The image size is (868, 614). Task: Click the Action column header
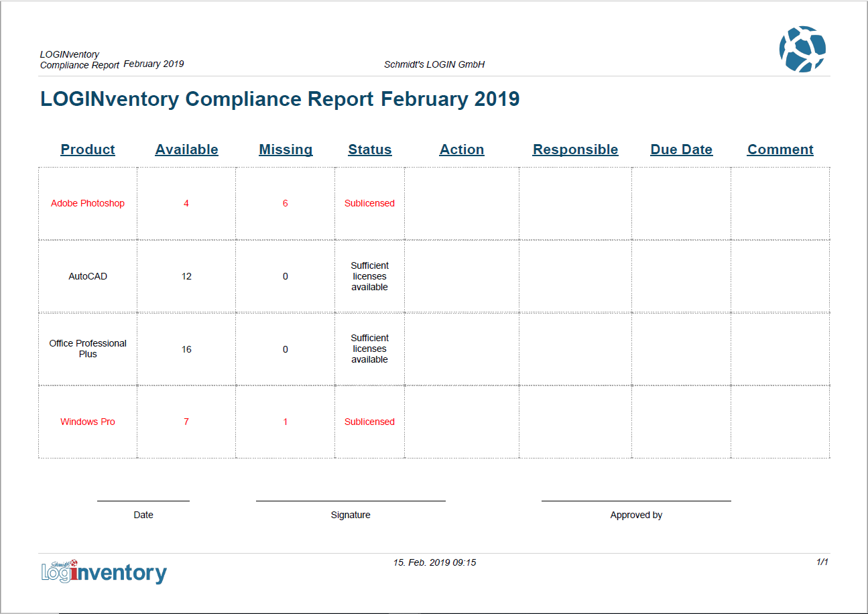(462, 149)
